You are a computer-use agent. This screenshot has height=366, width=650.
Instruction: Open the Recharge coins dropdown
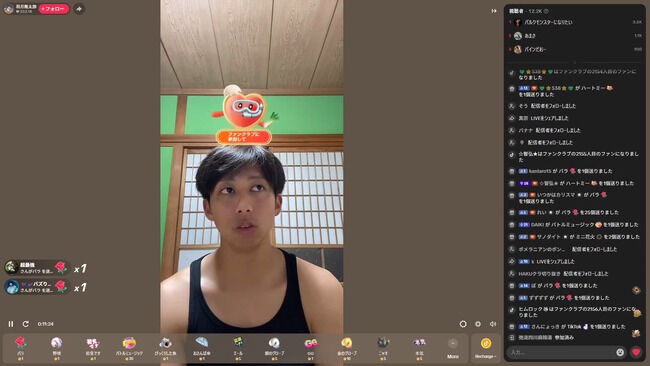point(485,348)
